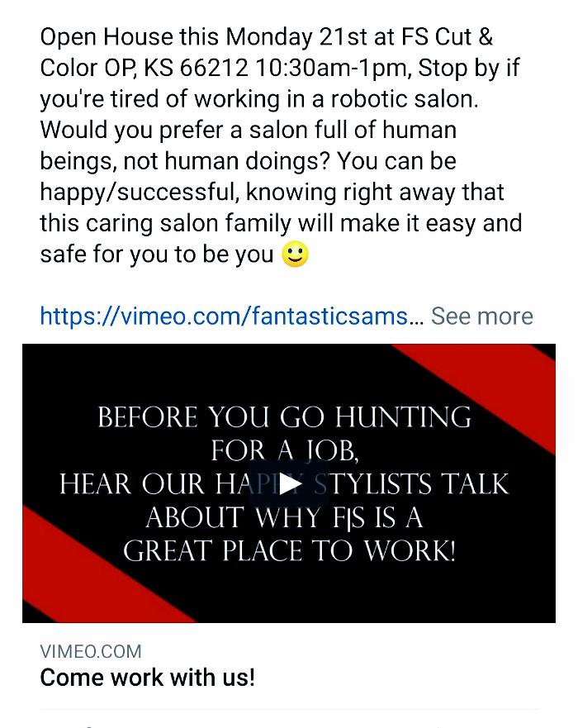Play the Vimeo video

pyautogui.click(x=288, y=483)
